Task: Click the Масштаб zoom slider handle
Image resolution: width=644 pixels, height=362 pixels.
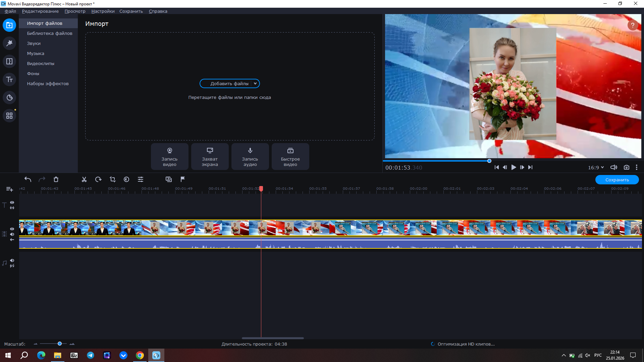Action: pyautogui.click(x=60, y=344)
